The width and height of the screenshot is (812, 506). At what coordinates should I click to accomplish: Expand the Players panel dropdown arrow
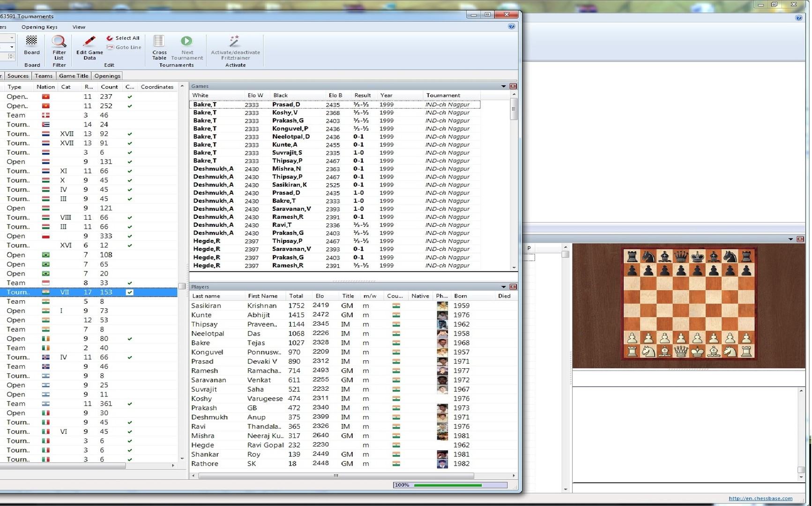click(503, 287)
